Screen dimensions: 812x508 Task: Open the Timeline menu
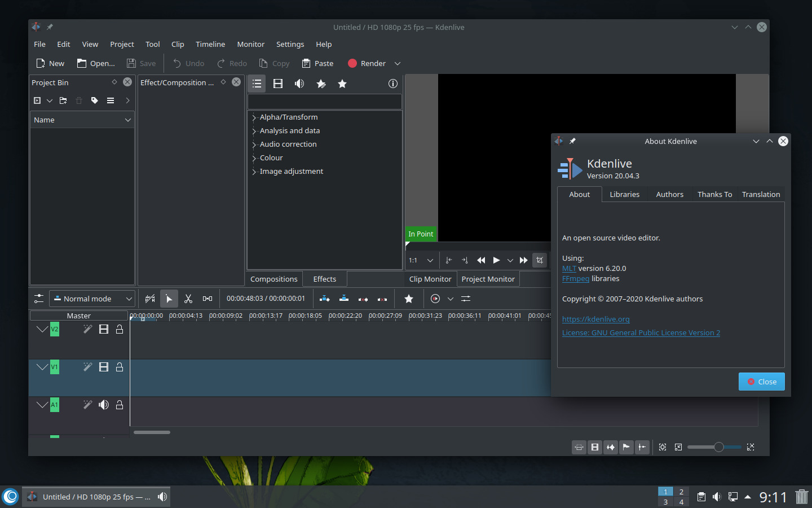point(210,44)
